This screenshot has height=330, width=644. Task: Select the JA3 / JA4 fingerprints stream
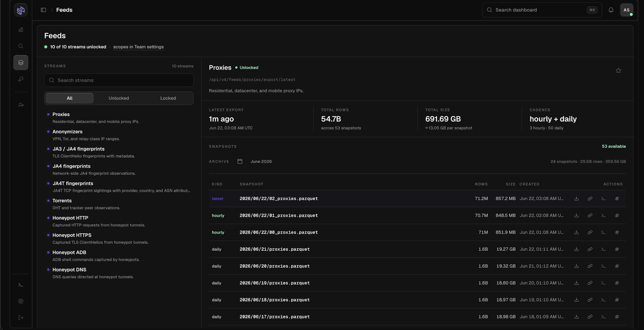[x=119, y=152]
